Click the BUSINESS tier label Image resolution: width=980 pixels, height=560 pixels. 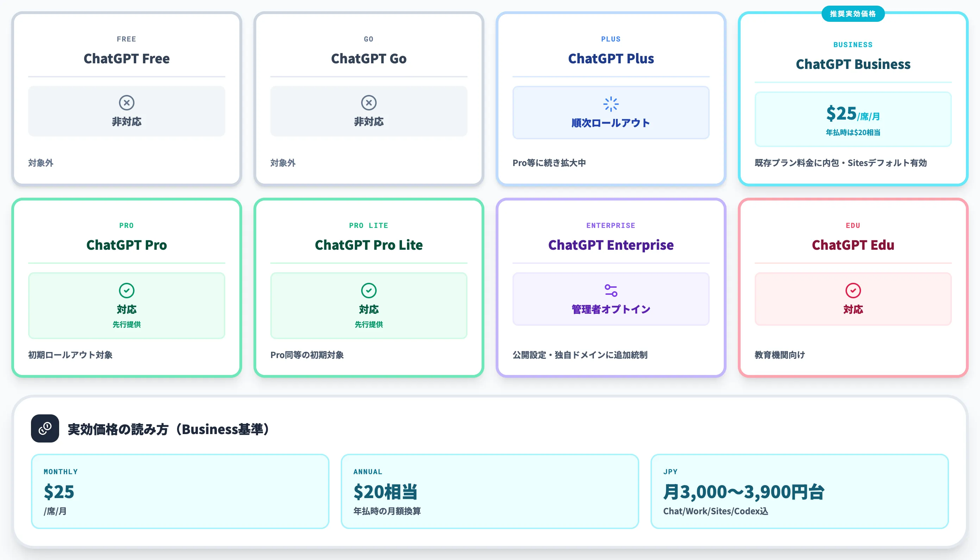click(853, 45)
